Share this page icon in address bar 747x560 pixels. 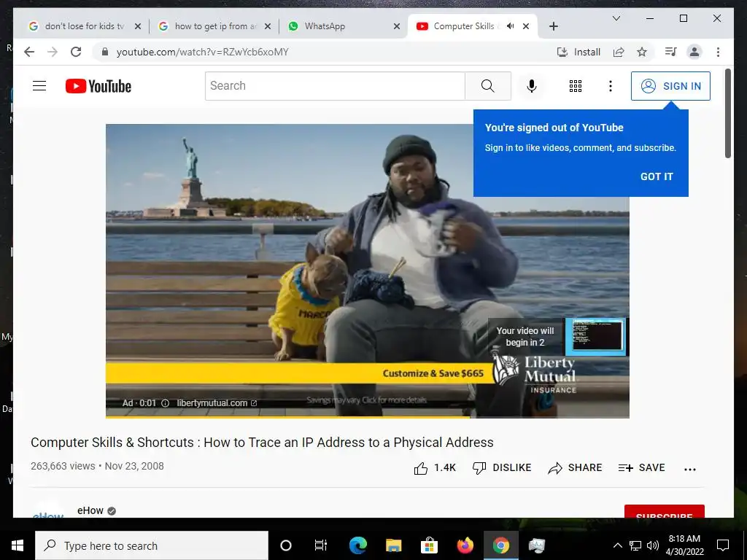click(x=619, y=52)
